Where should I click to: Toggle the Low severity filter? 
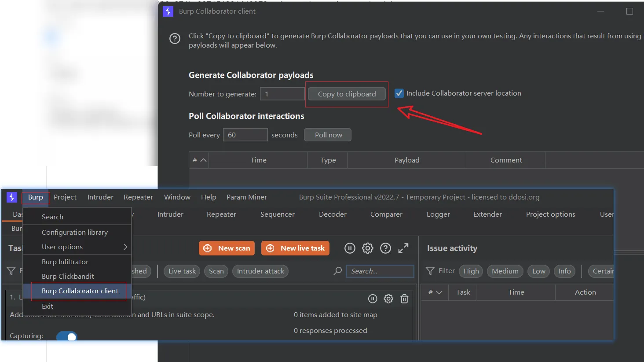538,271
